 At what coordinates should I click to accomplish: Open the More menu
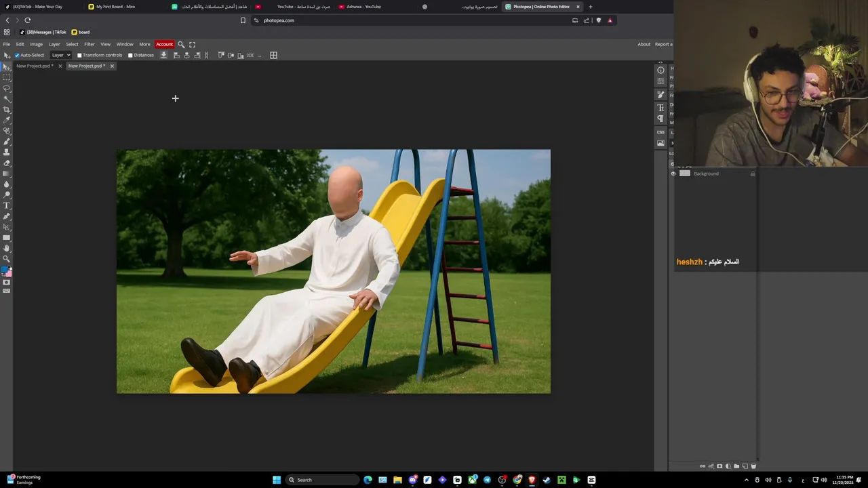click(x=144, y=44)
